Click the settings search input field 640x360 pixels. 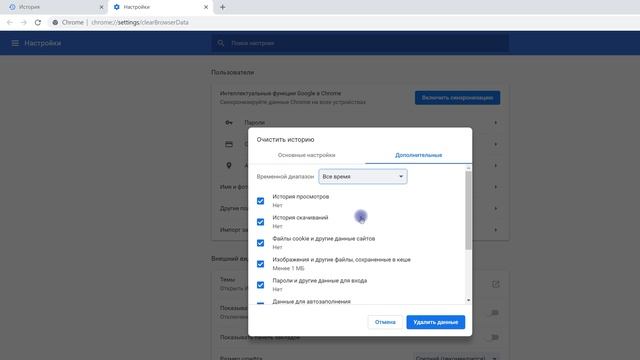point(360,43)
